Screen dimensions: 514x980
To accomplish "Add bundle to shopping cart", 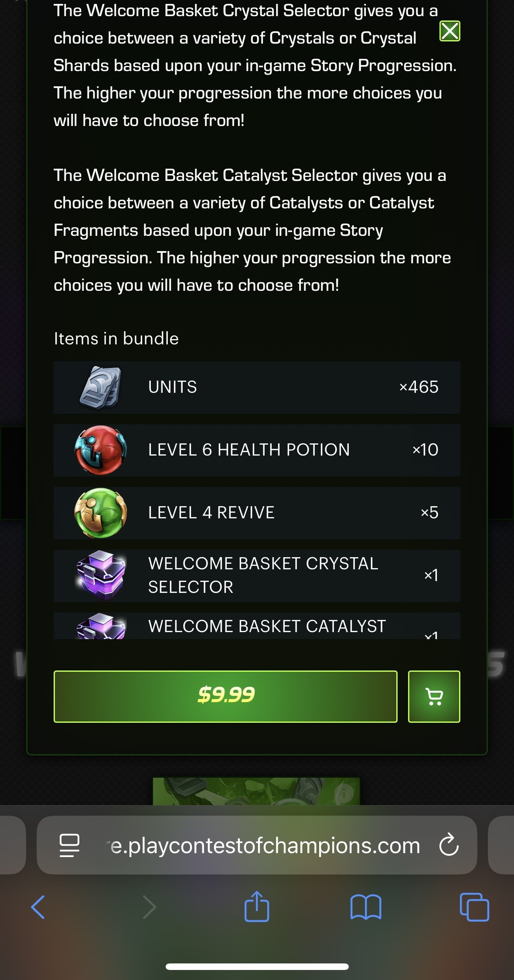I will [434, 696].
